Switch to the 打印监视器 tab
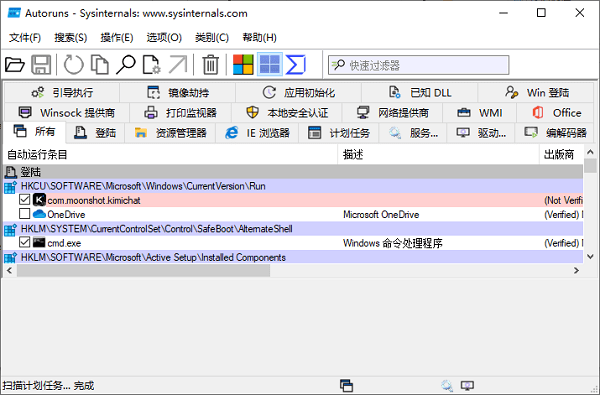The width and height of the screenshot is (600, 395). point(181,113)
